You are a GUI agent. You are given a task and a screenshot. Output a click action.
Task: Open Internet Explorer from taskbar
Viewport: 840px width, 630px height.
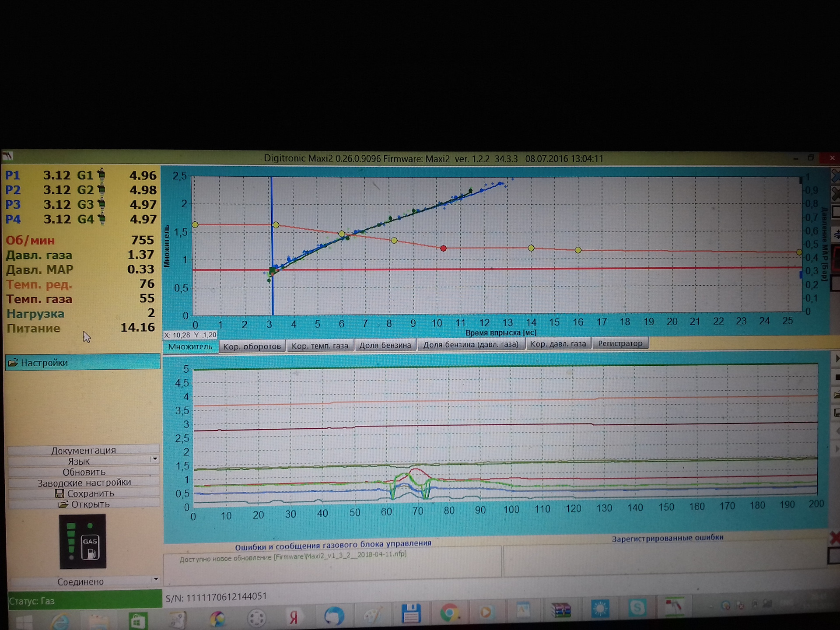[x=61, y=622]
